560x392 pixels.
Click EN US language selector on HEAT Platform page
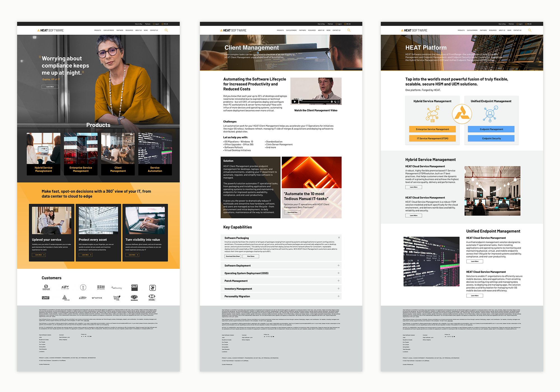point(528,24)
